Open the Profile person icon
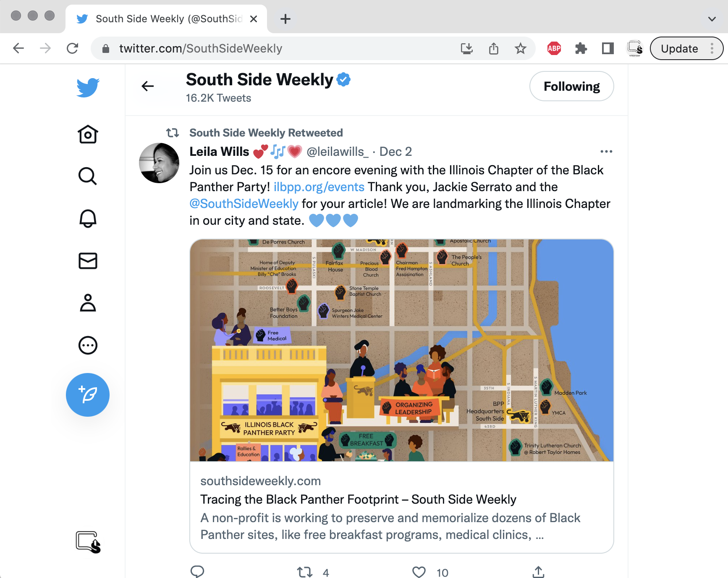Screen dimensions: 728x578 (x=88, y=303)
